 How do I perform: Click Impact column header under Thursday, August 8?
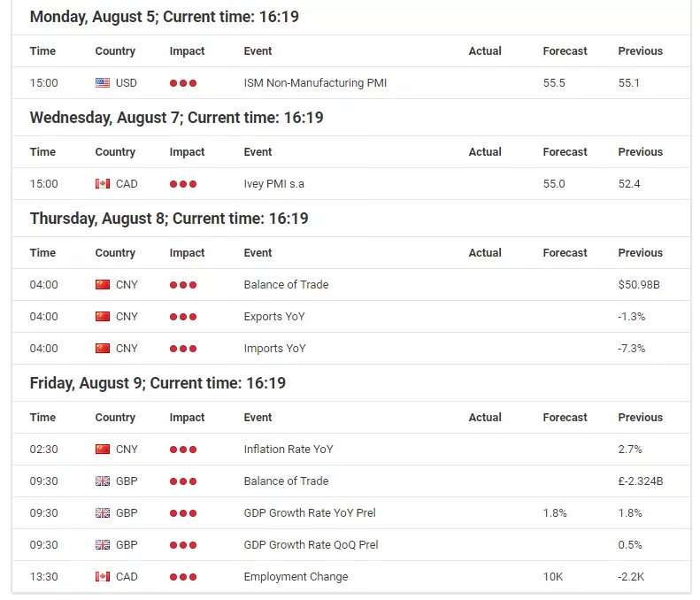[187, 253]
